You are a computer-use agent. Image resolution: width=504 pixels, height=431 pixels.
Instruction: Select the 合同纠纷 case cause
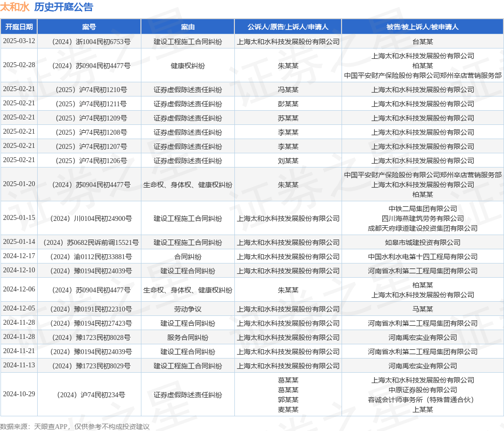click(188, 257)
